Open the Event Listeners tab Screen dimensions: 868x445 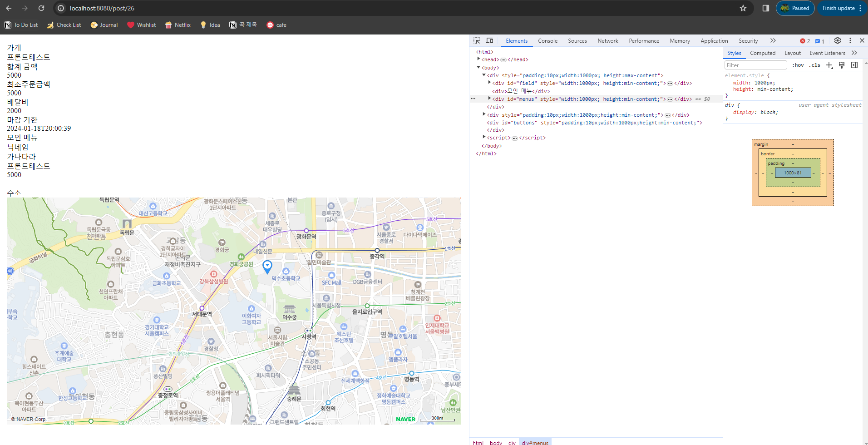coord(827,53)
